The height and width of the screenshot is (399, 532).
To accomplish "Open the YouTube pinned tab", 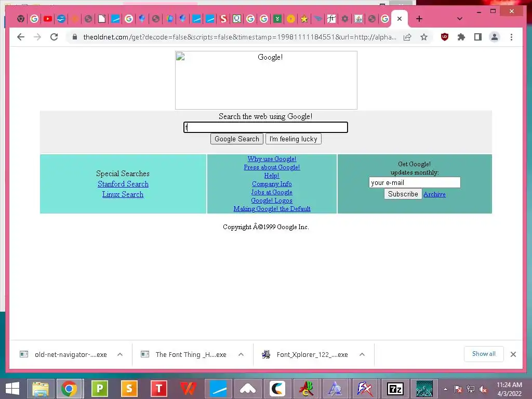I will [47, 19].
